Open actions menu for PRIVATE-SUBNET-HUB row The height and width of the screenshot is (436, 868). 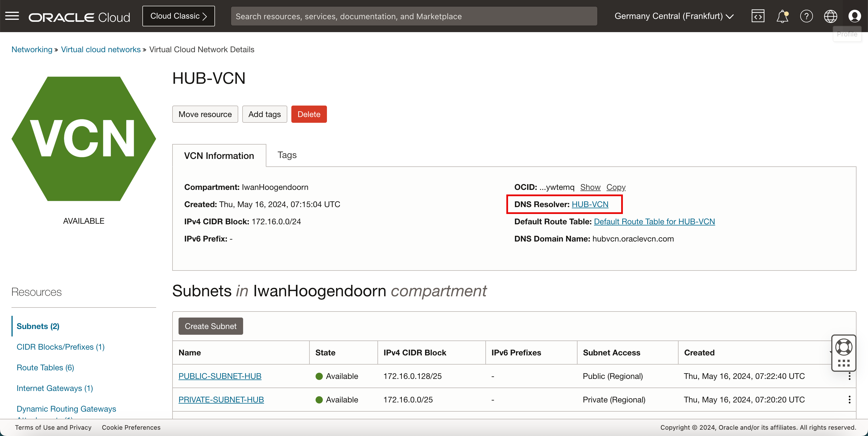coord(849,400)
